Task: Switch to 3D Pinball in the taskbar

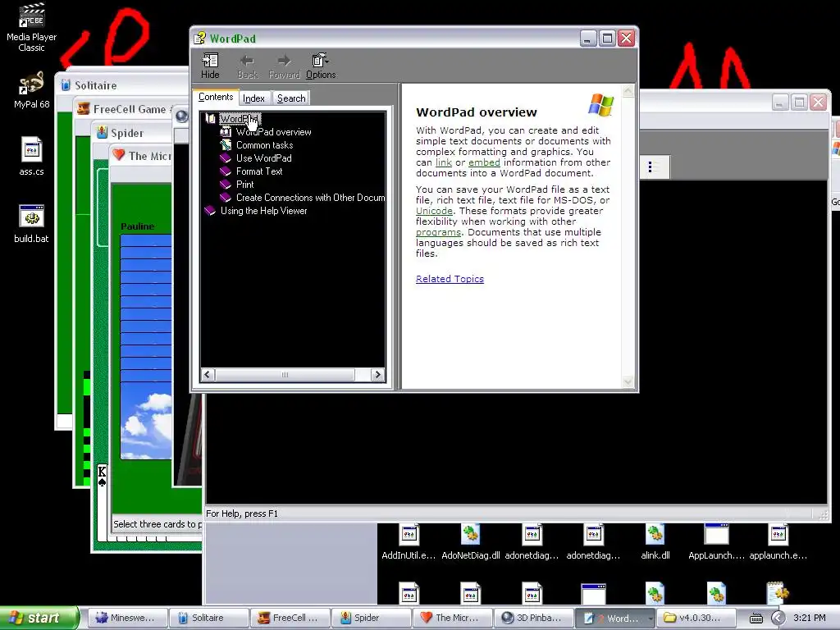Action: coord(533,618)
